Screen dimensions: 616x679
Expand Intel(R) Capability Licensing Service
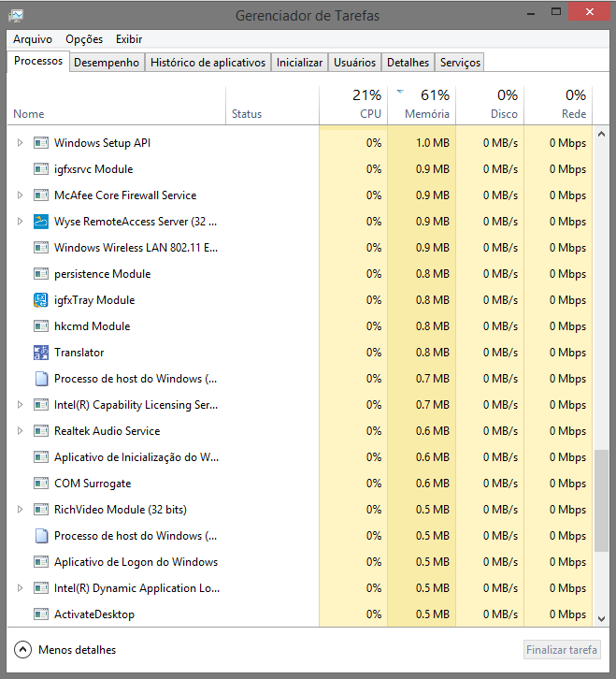[x=20, y=405]
